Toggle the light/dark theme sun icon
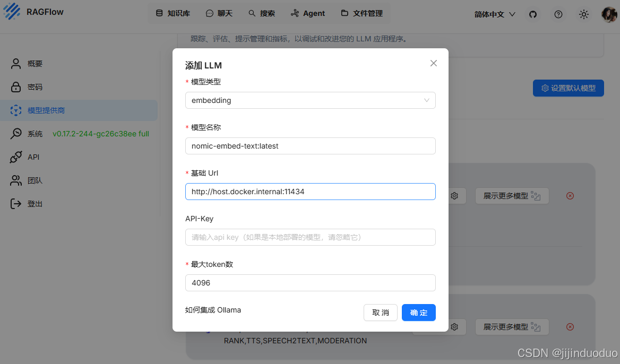The image size is (620, 364). coord(583,15)
